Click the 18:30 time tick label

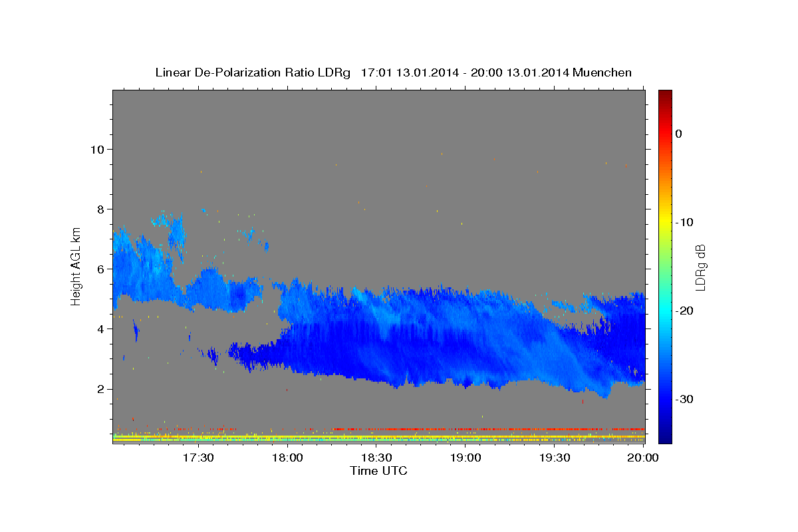pos(376,458)
